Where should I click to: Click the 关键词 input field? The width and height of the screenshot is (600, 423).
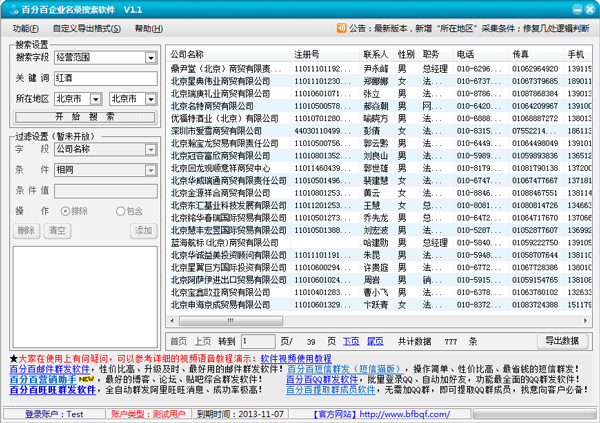coord(105,78)
